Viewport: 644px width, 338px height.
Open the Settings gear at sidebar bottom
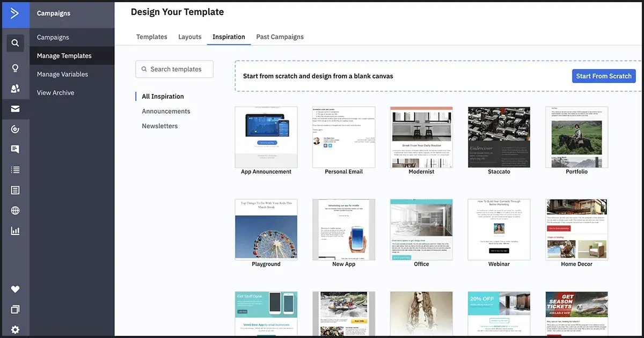(14, 329)
